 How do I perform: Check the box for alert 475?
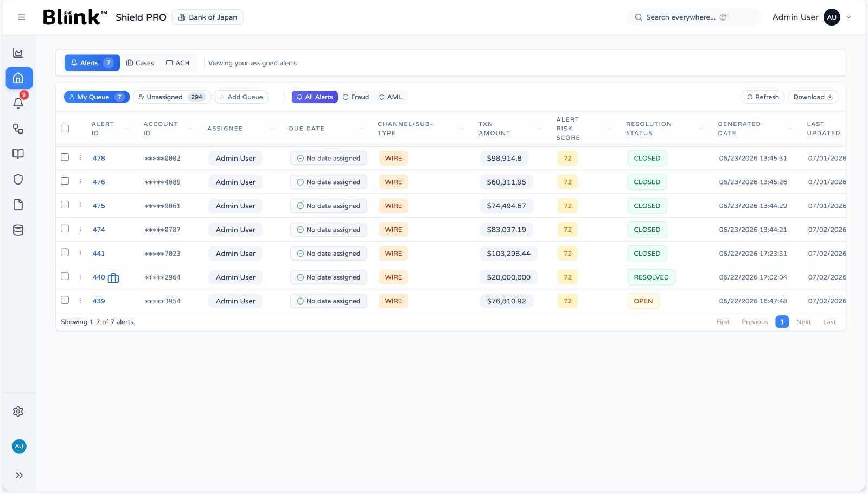tap(65, 205)
